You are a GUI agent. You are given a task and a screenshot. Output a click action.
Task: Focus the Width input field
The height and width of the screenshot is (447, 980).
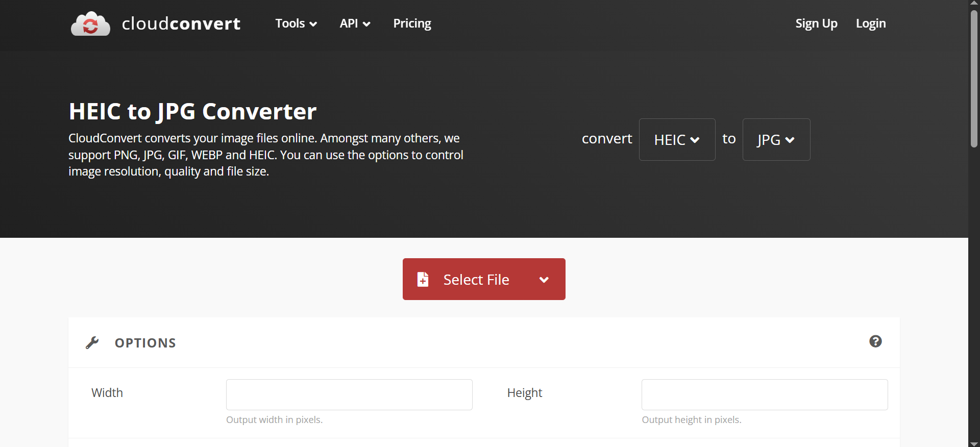coord(349,394)
